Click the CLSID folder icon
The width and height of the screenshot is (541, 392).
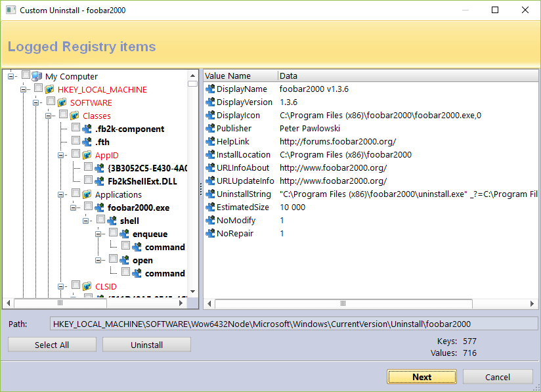click(x=87, y=286)
